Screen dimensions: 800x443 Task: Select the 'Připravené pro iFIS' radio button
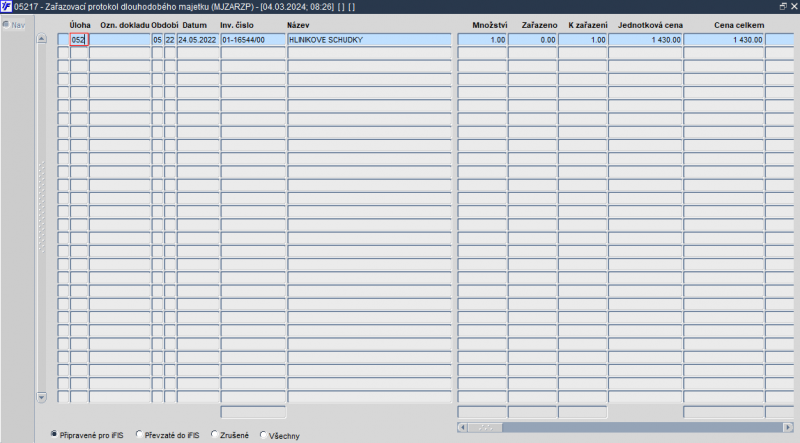point(54,434)
